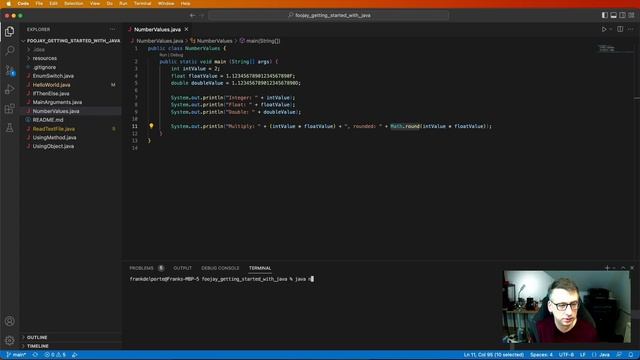
Task: Close the NumberValues.java tab
Action: pyautogui.click(x=187, y=29)
